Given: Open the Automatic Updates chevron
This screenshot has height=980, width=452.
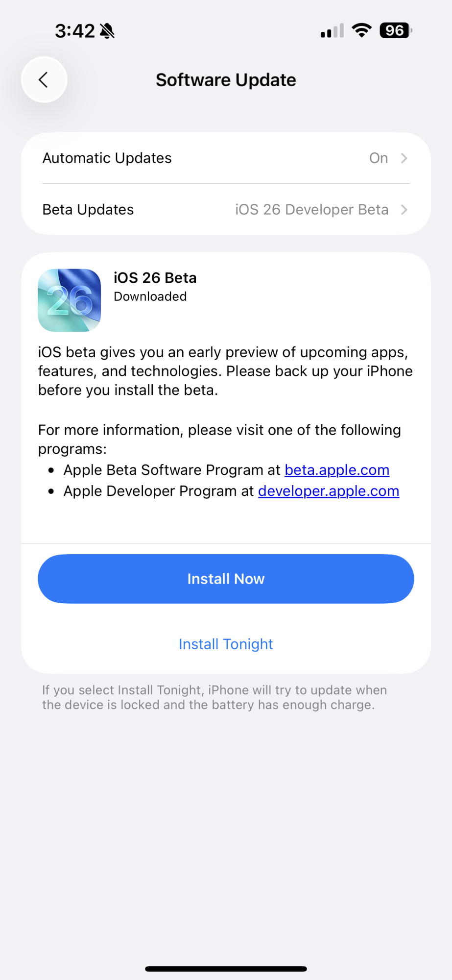Looking at the screenshot, I should tap(404, 158).
